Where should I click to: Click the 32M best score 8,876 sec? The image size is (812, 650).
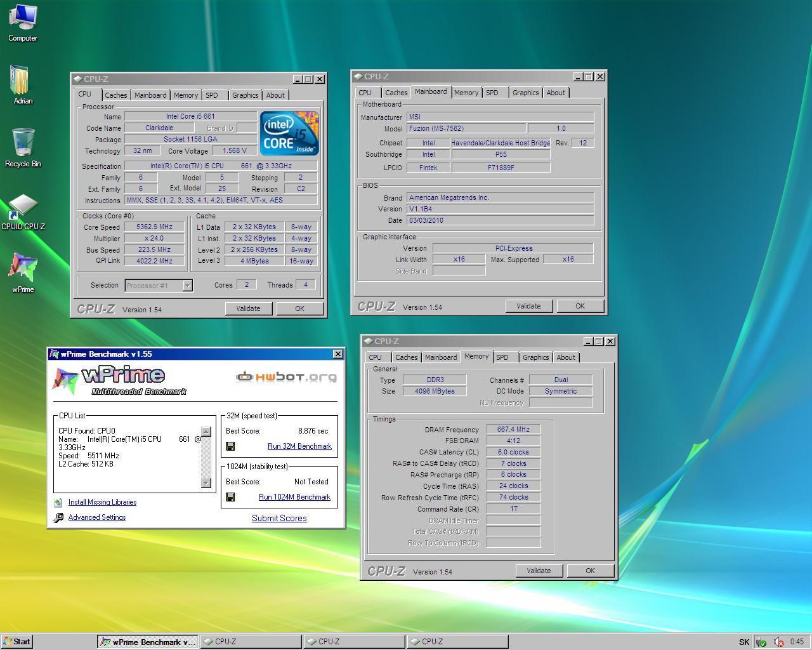(313, 431)
